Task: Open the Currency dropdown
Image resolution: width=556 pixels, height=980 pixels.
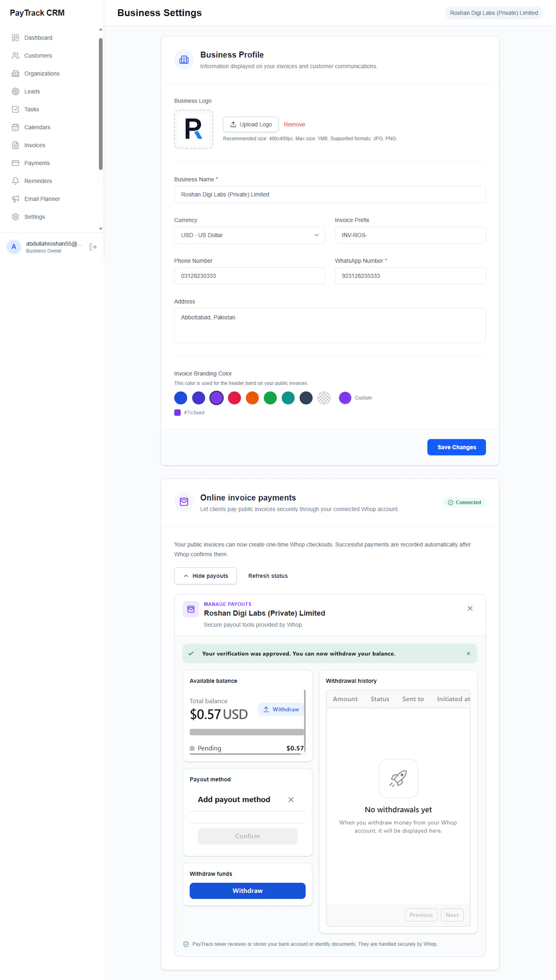Action: coord(250,235)
